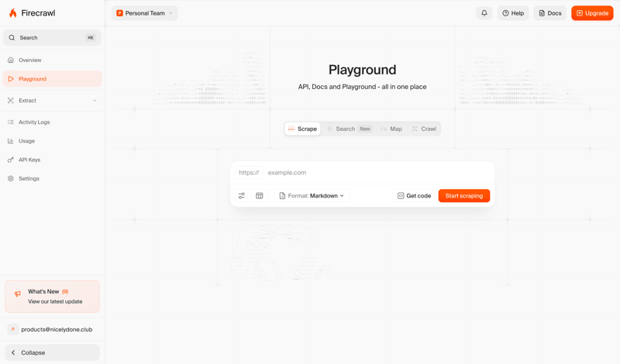Screen dimensions: 620x364
Task: Expand the Extract submenu chevron
Action: pos(95,101)
